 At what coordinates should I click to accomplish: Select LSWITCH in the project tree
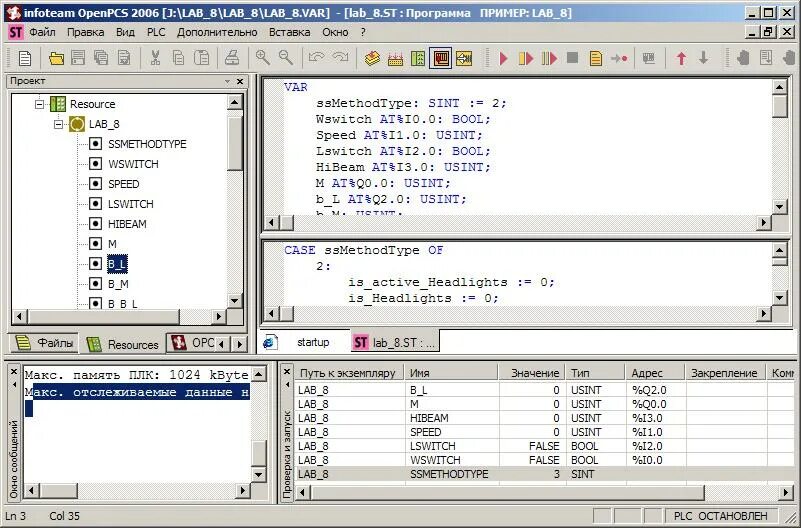pyautogui.click(x=131, y=204)
